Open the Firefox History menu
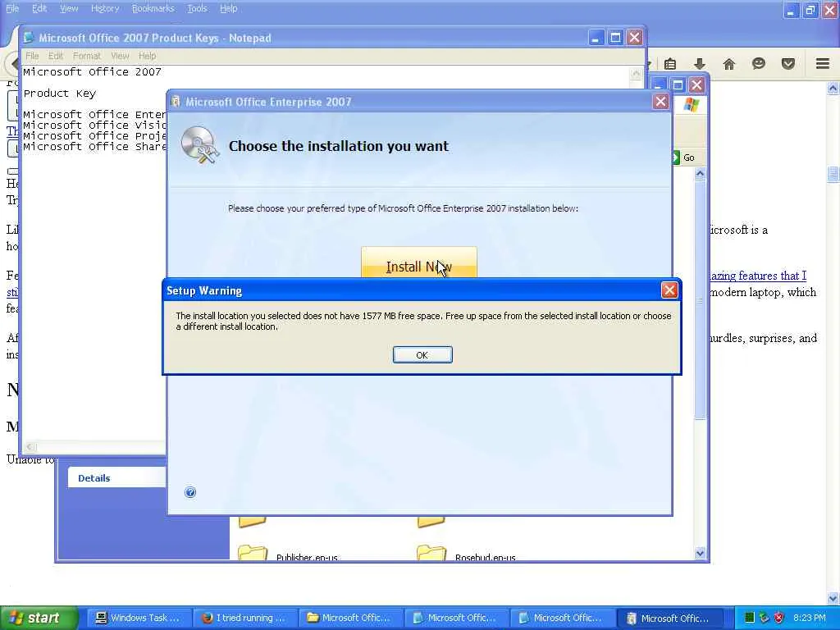Image resolution: width=840 pixels, height=630 pixels. 105,8
